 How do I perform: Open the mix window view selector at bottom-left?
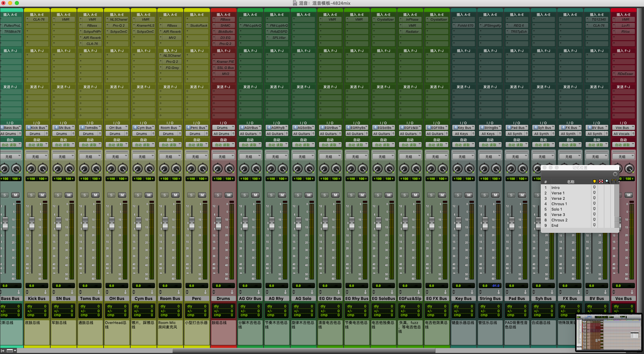point(11,351)
